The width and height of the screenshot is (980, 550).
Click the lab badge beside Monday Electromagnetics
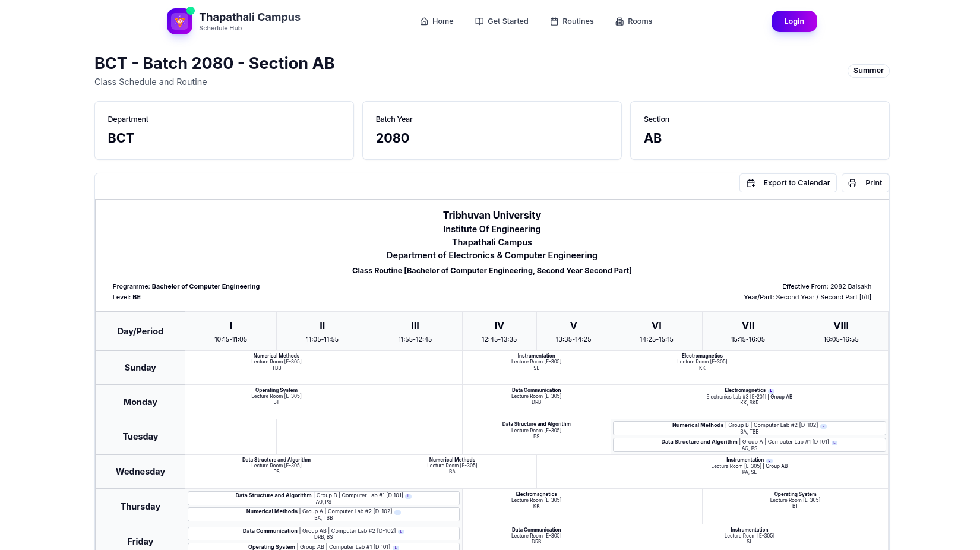(x=771, y=391)
